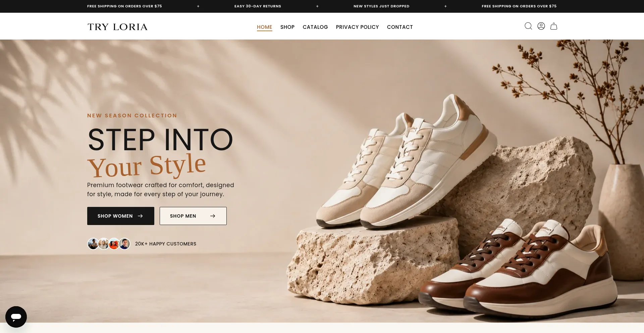This screenshot has height=333, width=644.
Task: Open the chat bubble widget
Action: (16, 317)
